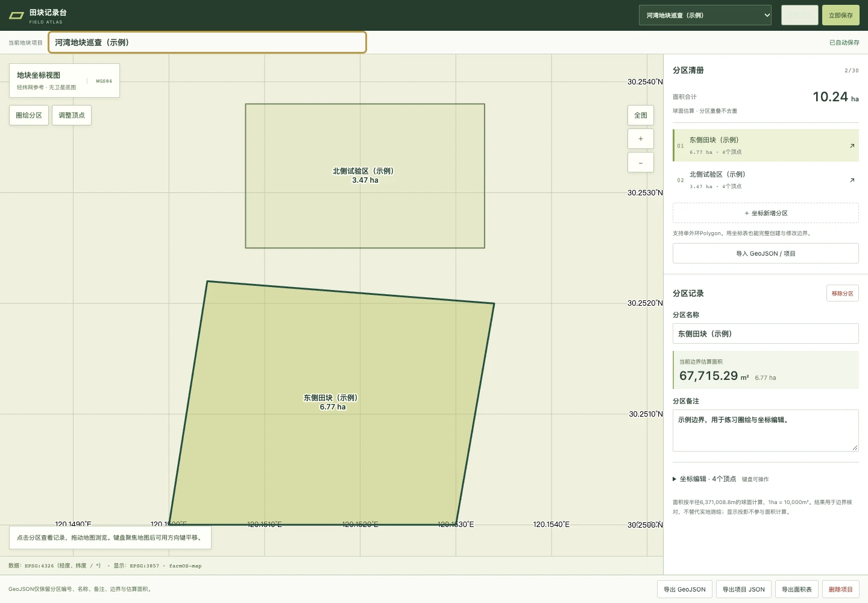
Task: Add a zone via 坐标新增分区
Action: coord(766,213)
